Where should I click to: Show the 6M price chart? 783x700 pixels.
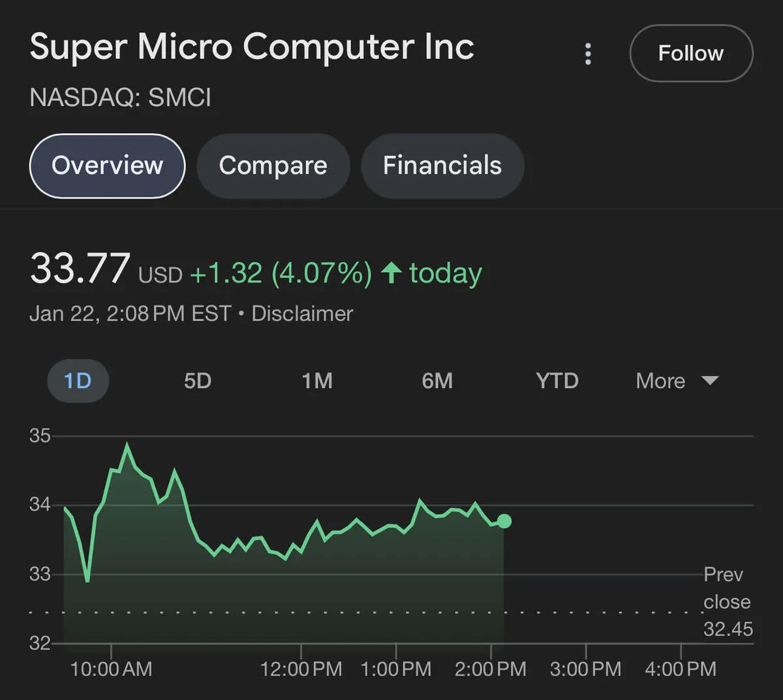coord(437,381)
